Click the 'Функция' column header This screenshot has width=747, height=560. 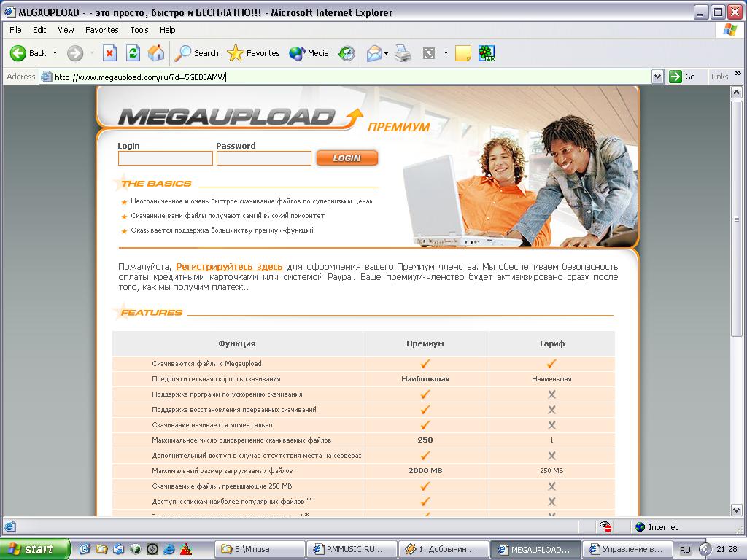click(x=237, y=343)
